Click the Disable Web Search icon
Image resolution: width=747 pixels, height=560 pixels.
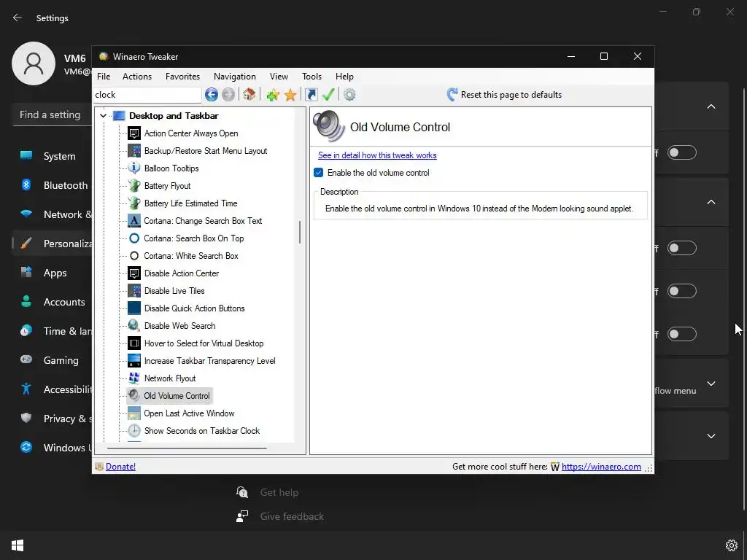[x=134, y=326]
